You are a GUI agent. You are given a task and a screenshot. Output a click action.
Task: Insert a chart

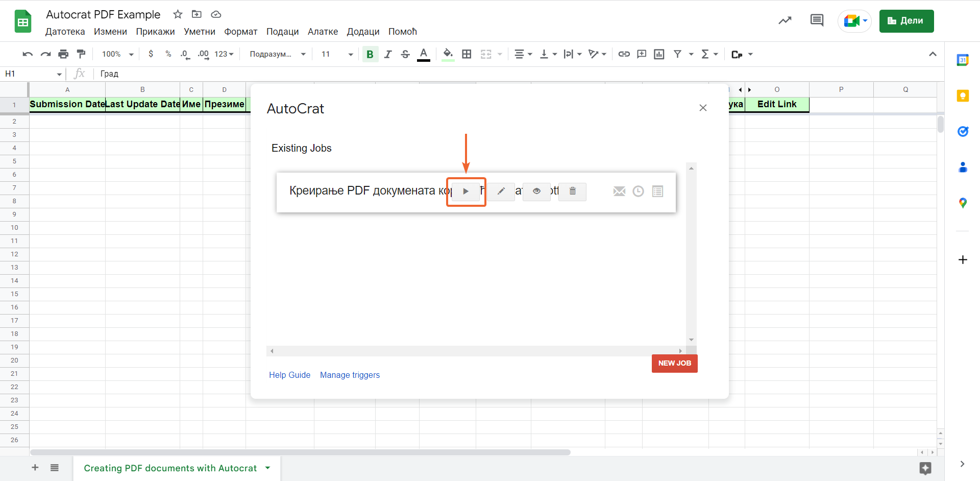click(659, 54)
